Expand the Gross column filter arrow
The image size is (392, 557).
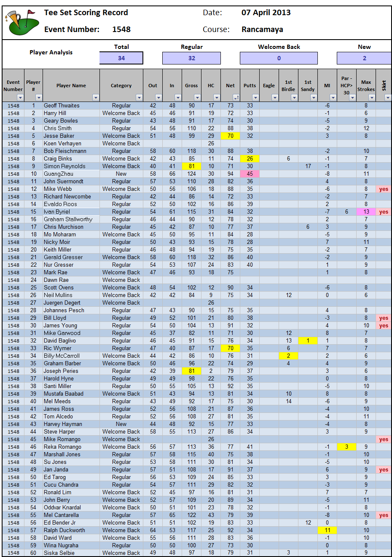197,98
